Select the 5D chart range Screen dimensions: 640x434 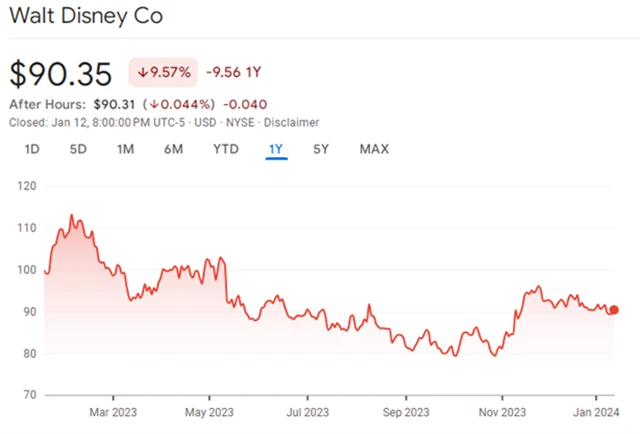click(78, 149)
